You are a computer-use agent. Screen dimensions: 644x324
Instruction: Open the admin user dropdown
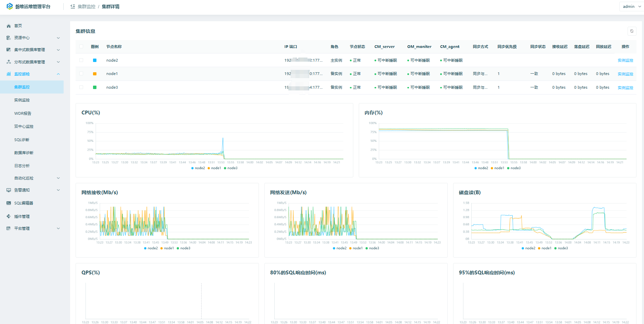click(x=631, y=7)
